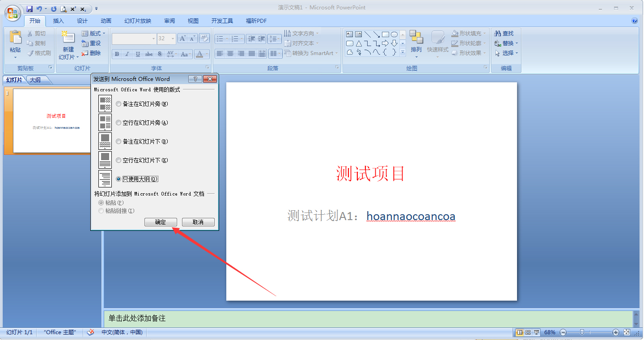
Task: Open the font size dropdown showing 32
Action: tap(172, 38)
